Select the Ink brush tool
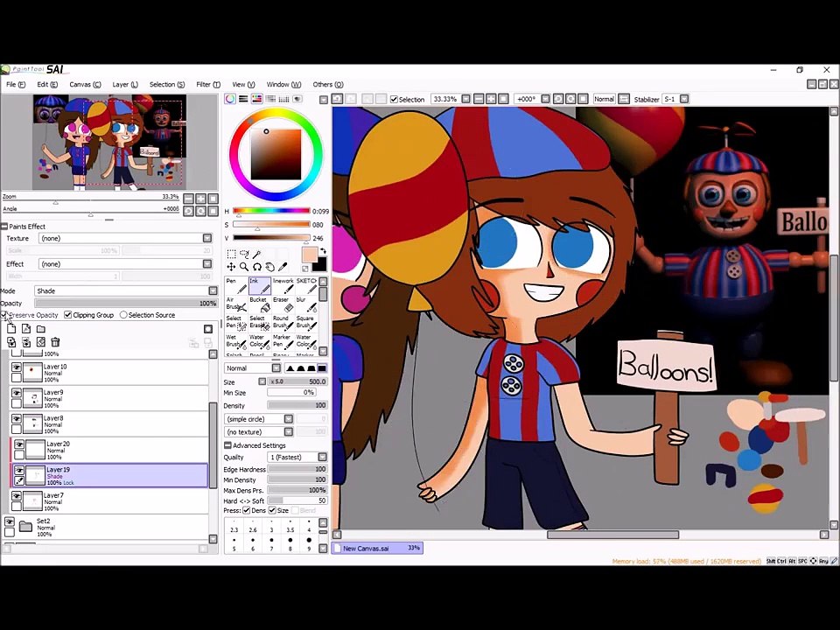This screenshot has height=630, width=840. (259, 285)
